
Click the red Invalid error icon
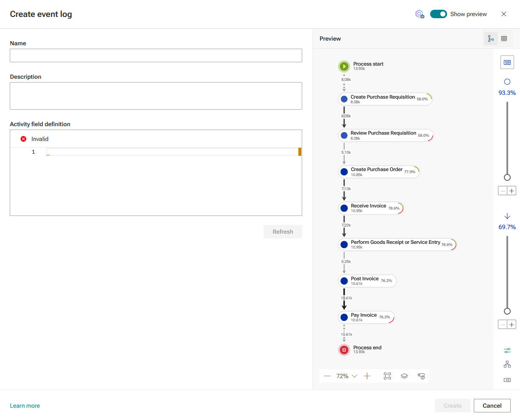(23, 139)
